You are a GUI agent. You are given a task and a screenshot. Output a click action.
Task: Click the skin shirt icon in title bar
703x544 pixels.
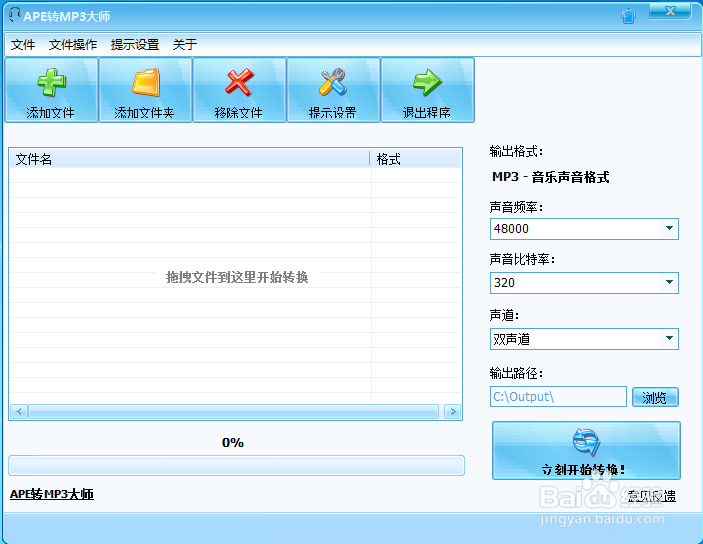point(628,17)
